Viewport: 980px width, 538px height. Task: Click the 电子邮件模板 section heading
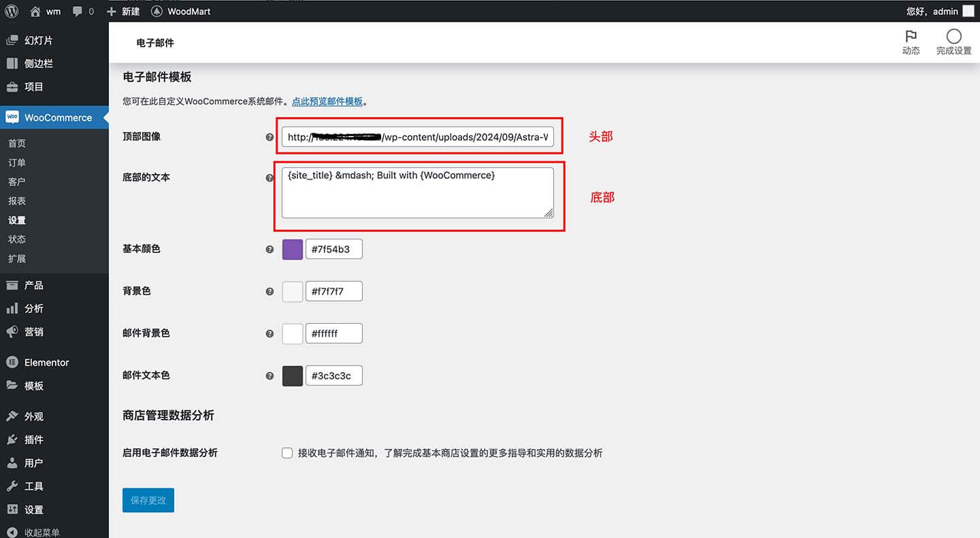pos(157,77)
